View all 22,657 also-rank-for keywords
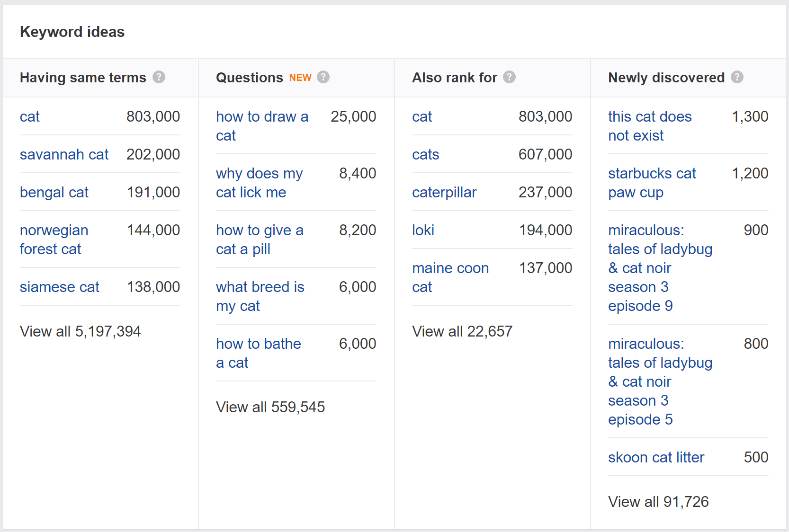 [462, 331]
